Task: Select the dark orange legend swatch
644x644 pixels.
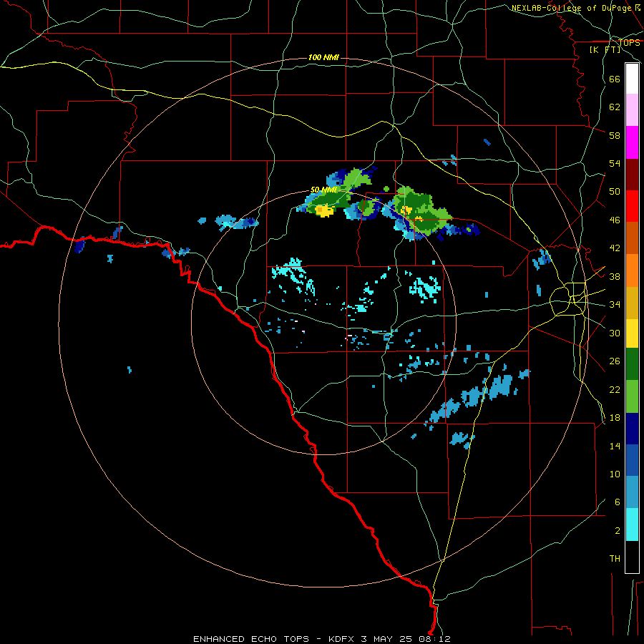Action: pos(632,238)
